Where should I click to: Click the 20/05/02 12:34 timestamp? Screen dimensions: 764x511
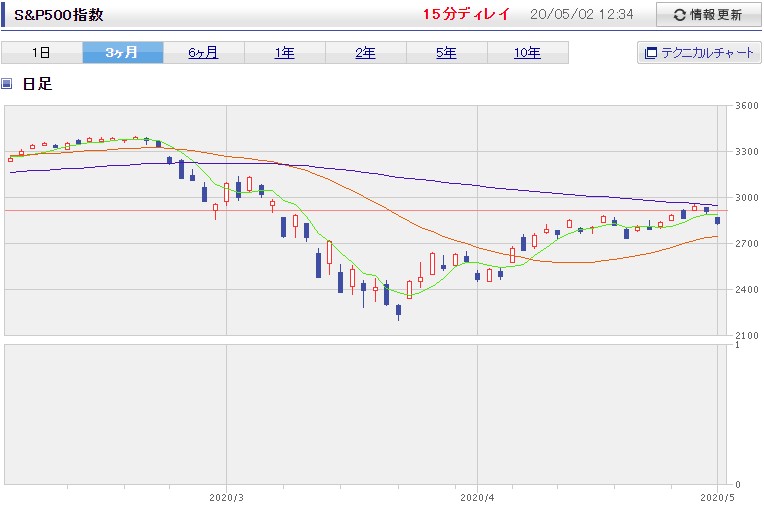[582, 14]
